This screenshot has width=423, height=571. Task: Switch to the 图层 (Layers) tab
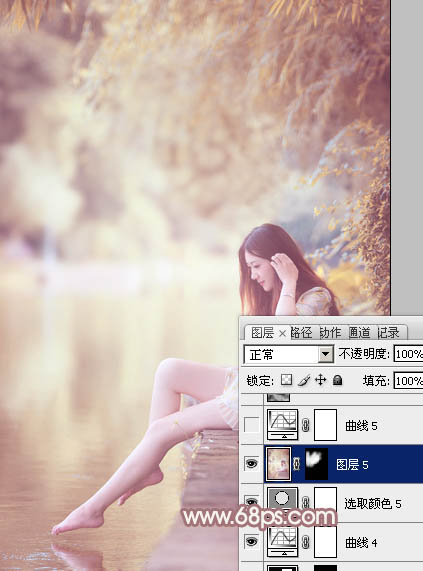[x=262, y=332]
